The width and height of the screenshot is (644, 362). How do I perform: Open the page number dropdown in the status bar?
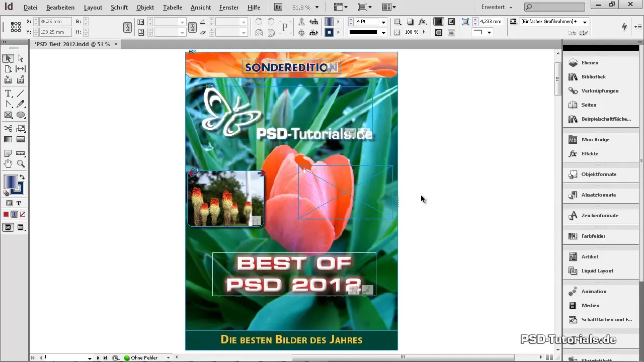90,358
